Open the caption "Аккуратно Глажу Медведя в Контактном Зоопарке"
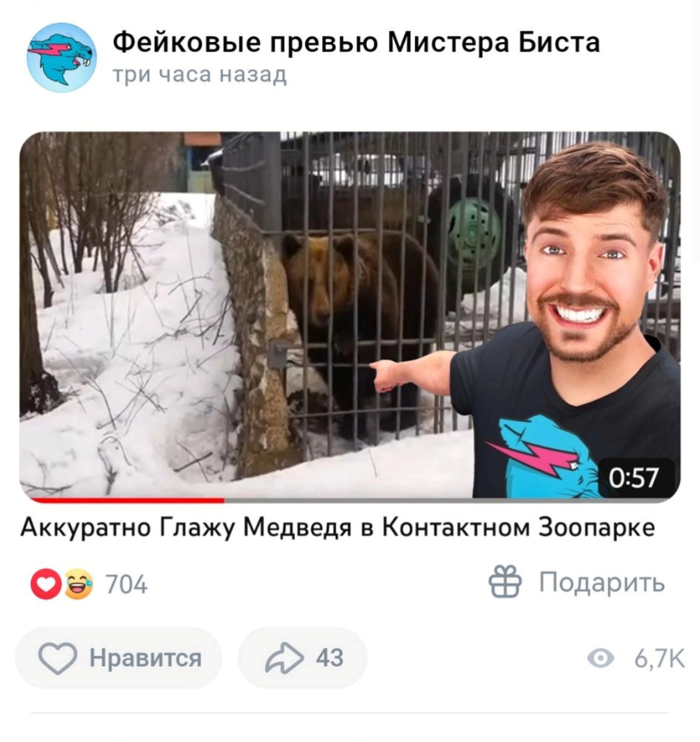The height and width of the screenshot is (742, 700). tap(338, 528)
